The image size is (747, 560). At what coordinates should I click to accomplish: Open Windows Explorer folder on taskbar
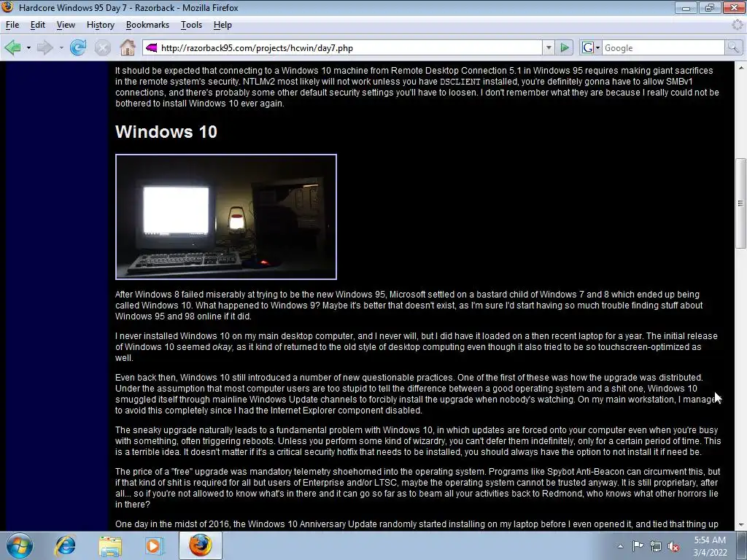(x=110, y=545)
